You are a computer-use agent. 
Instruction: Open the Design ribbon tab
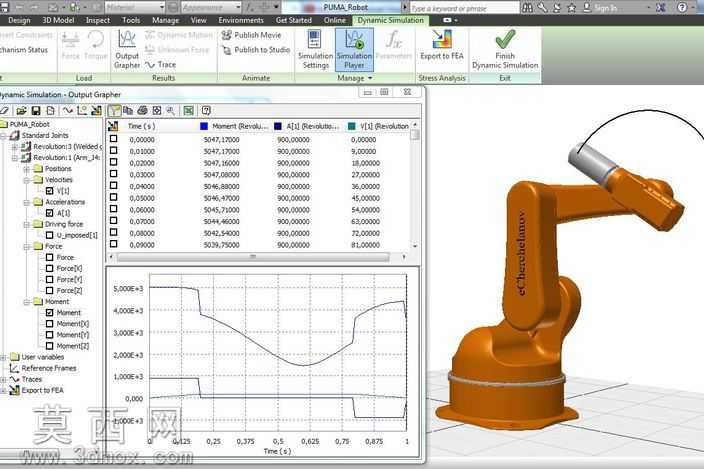coord(19,20)
